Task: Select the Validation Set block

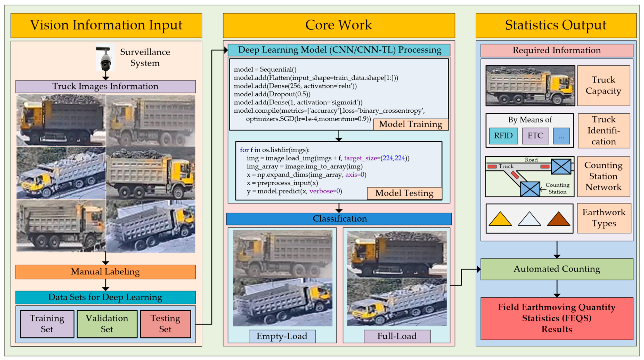Action: point(107,324)
